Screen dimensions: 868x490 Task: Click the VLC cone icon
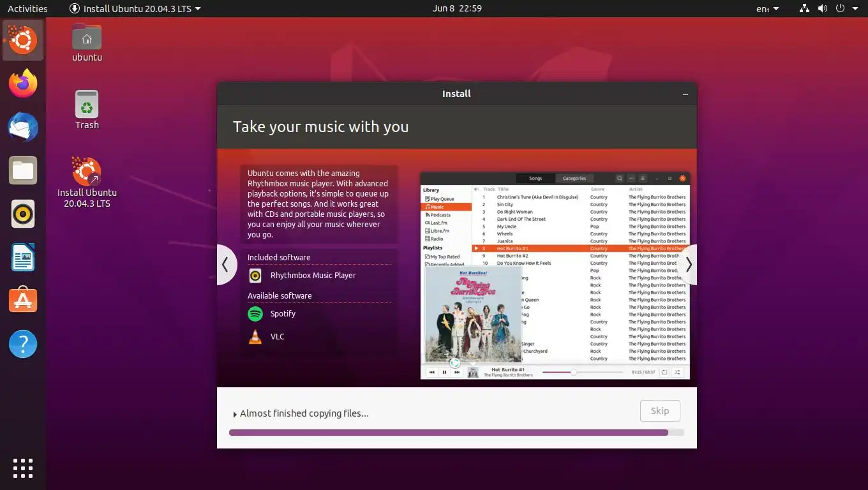[255, 337]
